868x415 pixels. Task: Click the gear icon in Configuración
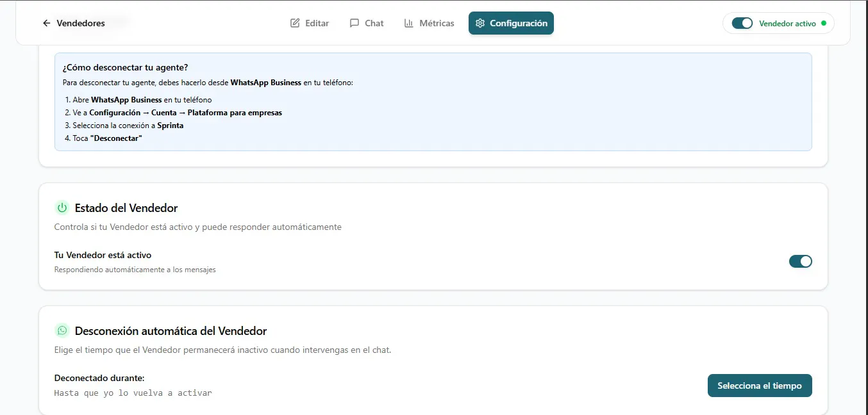[x=480, y=23]
